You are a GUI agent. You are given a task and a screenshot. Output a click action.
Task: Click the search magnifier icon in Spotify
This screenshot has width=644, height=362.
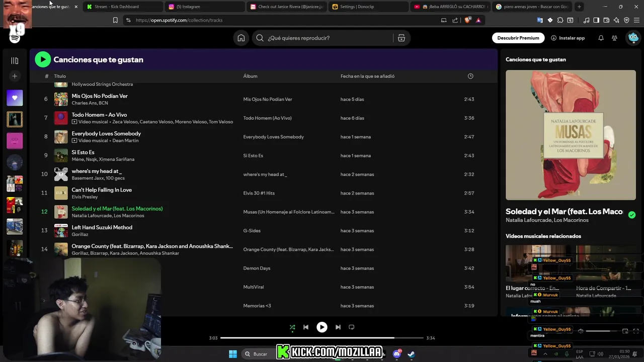(260, 38)
